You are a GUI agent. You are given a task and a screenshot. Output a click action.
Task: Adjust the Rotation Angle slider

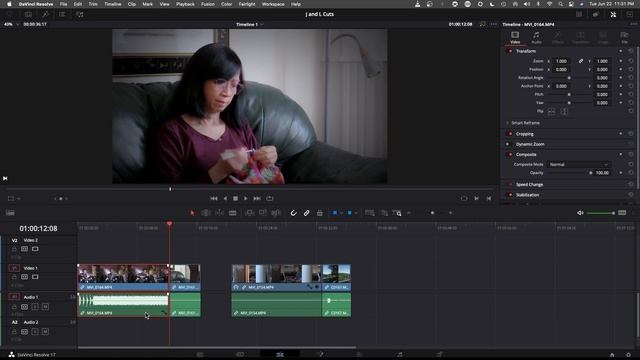tap(569, 78)
